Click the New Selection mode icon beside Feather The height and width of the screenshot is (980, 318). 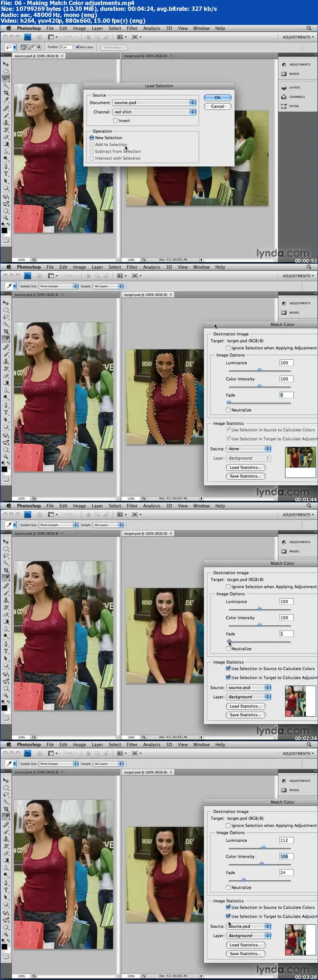[23, 48]
